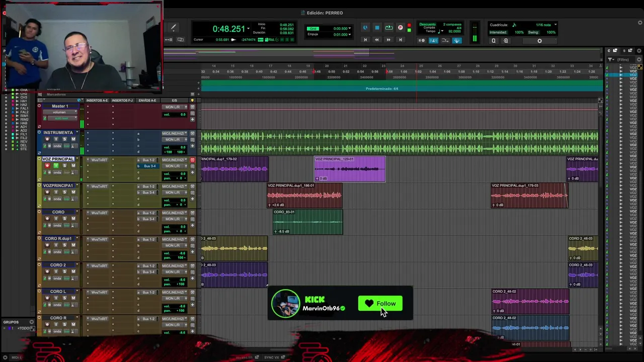Open MON L/R output selector on Master 1
The width and height of the screenshot is (644, 362).
pos(173,107)
